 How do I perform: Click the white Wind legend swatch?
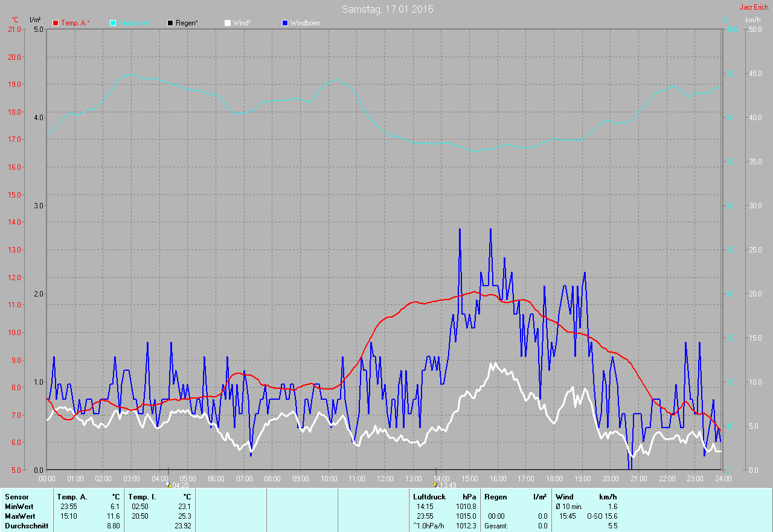click(228, 23)
